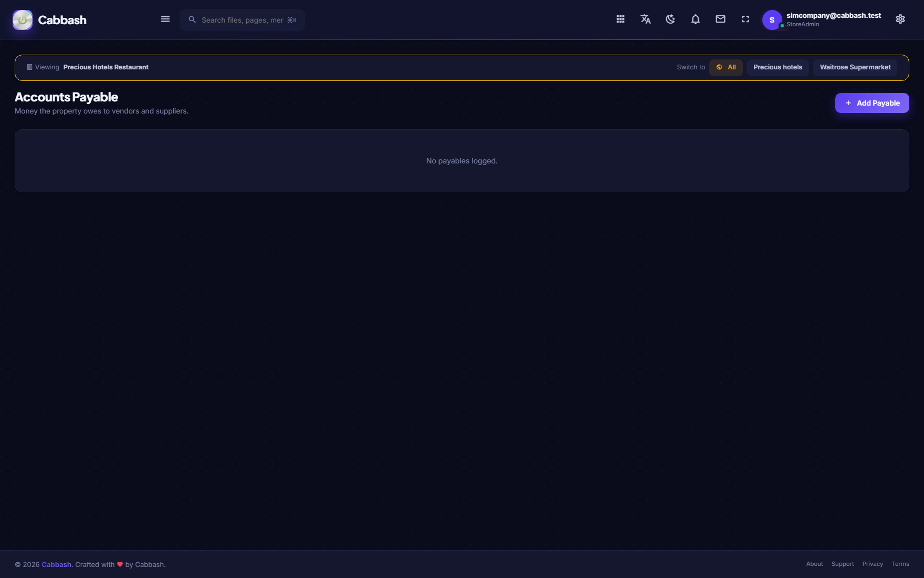The height and width of the screenshot is (578, 924).
Task: Open the mail messages icon
Action: tap(721, 19)
